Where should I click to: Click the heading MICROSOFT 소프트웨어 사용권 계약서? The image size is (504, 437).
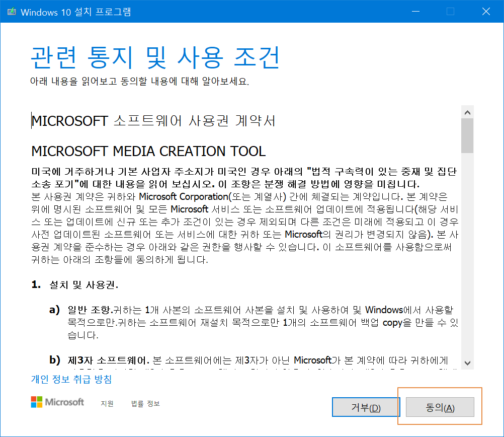[x=153, y=121]
